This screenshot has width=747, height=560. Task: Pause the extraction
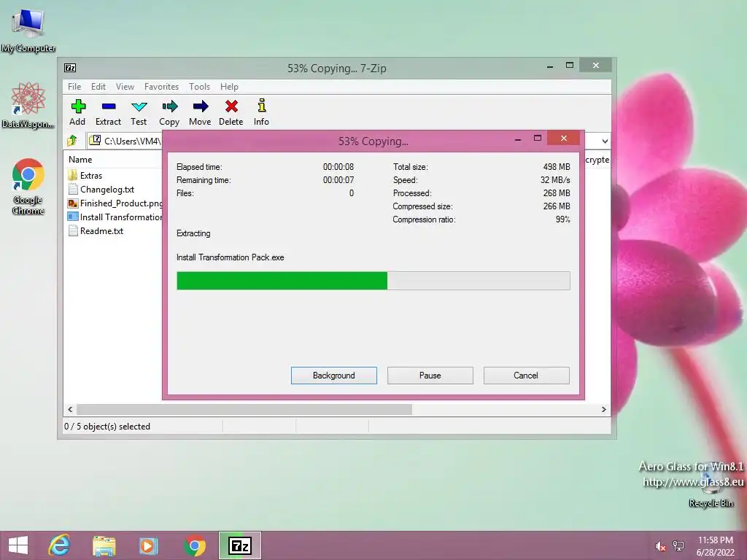point(430,376)
